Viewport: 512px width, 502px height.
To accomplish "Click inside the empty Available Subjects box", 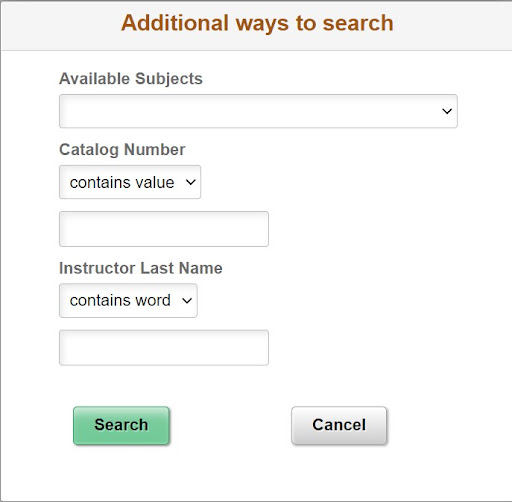I will point(250,111).
